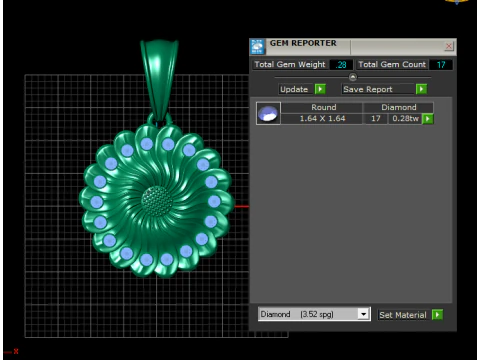Image resolution: width=480 pixels, height=360 pixels.
Task: Click the Gem Reporter logo icon
Action: 257,47
